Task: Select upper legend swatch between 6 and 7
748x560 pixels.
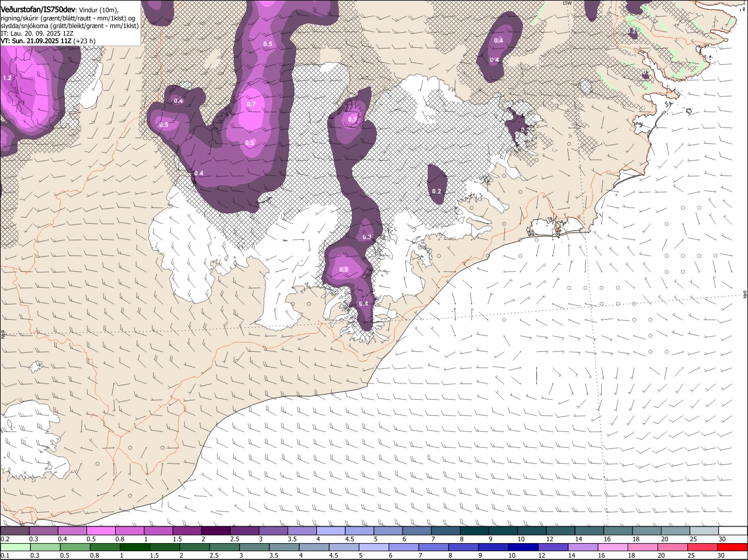Action: click(x=417, y=531)
